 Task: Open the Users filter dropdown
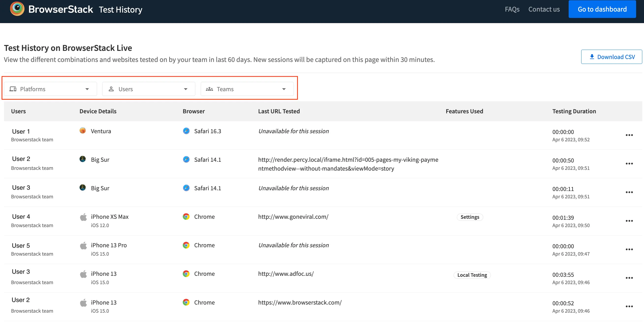(x=149, y=89)
